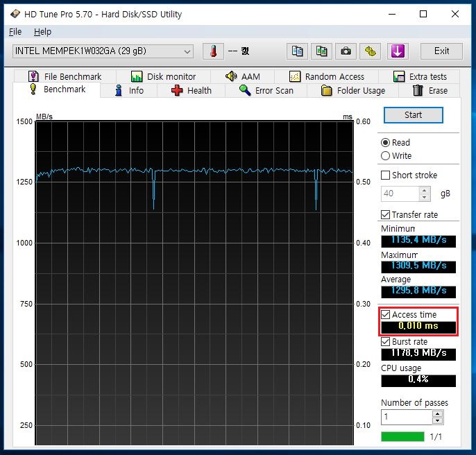Switch to Random Access tab
This screenshot has width=476, height=455.
point(327,76)
